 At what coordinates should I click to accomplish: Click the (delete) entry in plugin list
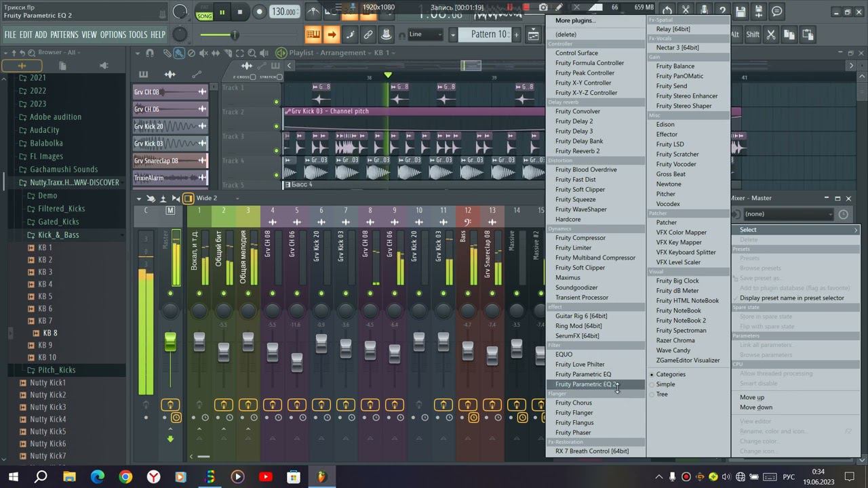(595, 35)
